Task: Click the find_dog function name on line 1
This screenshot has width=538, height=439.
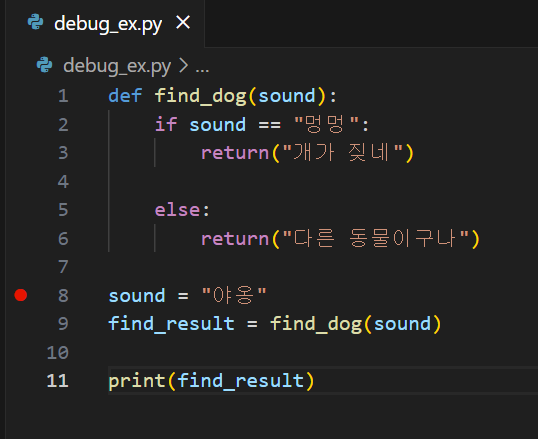Action: (201, 96)
